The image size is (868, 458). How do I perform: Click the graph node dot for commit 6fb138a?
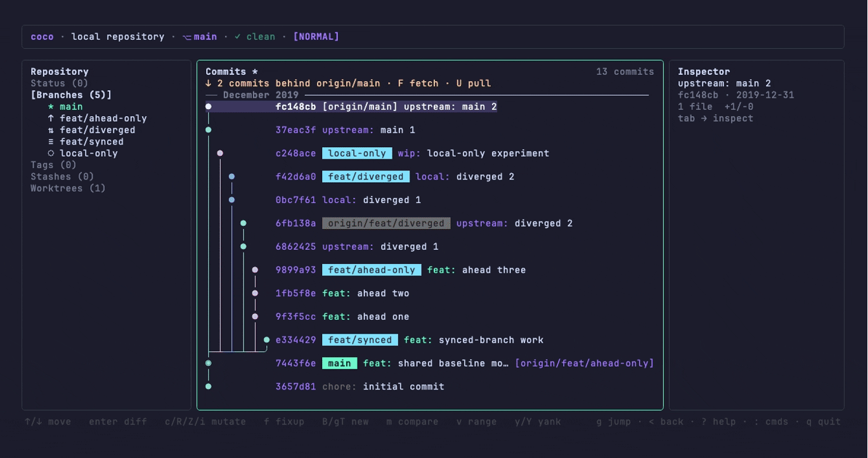243,223
